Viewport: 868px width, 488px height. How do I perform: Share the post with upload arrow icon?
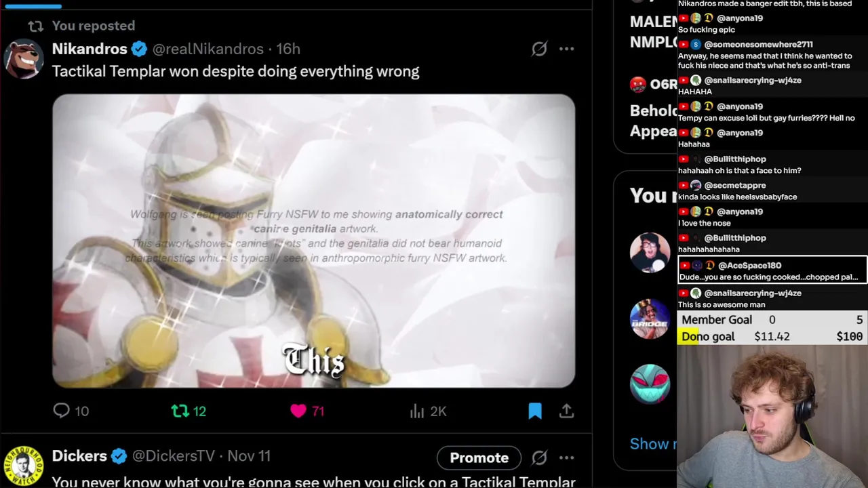point(567,411)
